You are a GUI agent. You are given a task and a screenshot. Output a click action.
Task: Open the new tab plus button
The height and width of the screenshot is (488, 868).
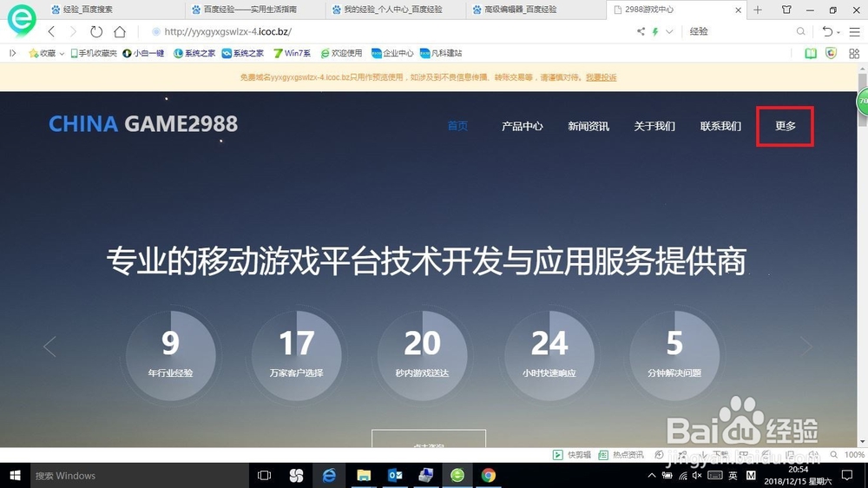758,10
